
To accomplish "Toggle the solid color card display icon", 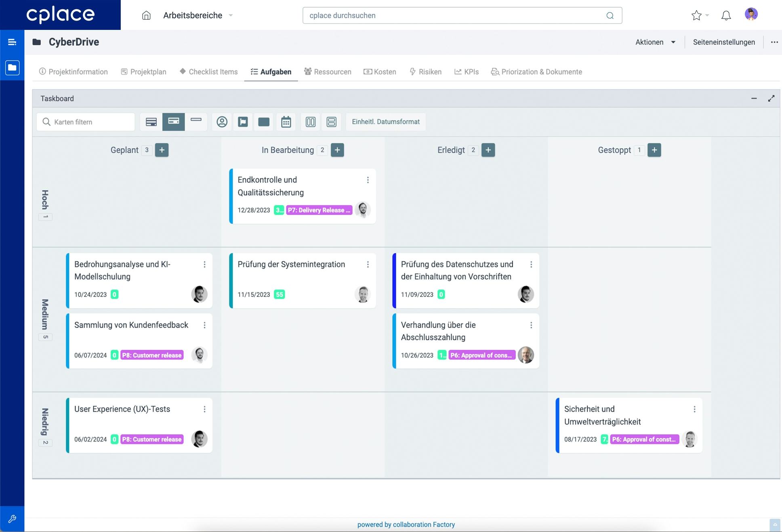I will [x=263, y=122].
